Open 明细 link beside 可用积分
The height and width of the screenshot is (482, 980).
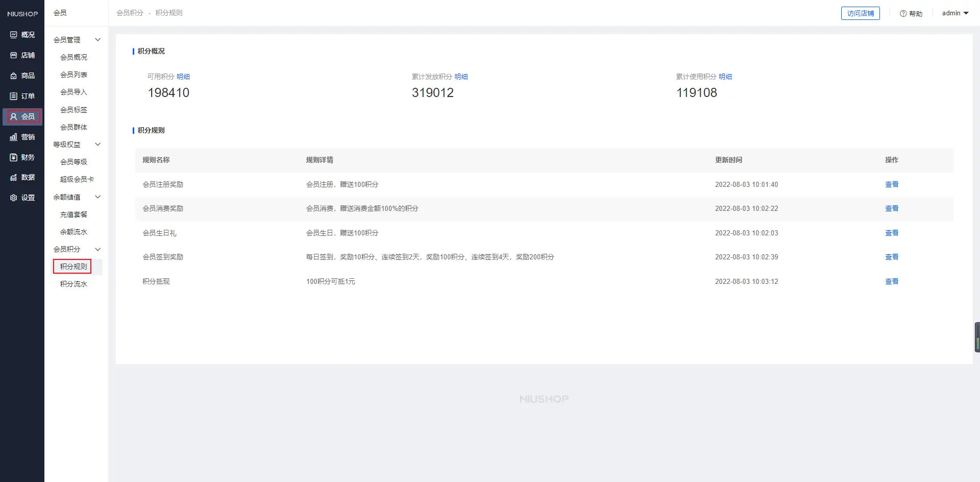pos(183,77)
